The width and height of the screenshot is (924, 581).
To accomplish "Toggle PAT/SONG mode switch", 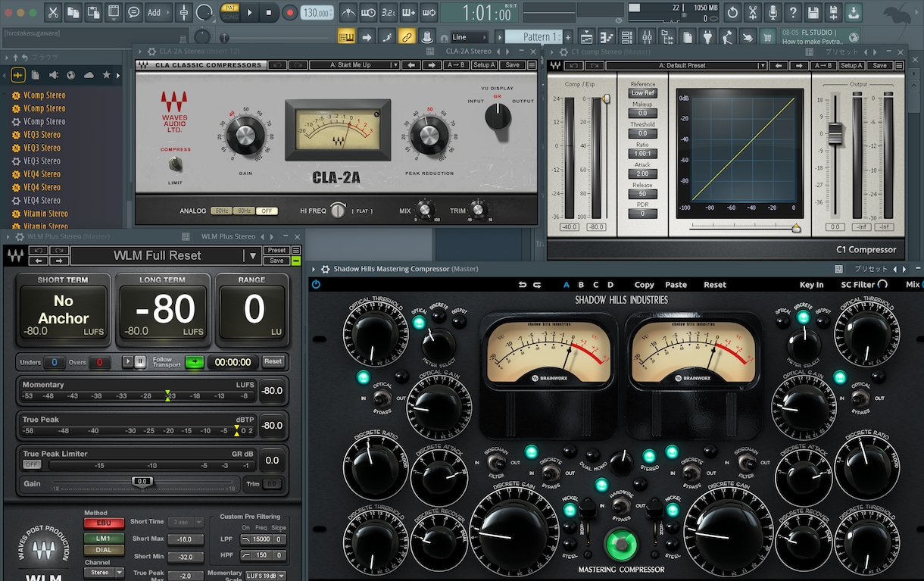I will [x=230, y=12].
